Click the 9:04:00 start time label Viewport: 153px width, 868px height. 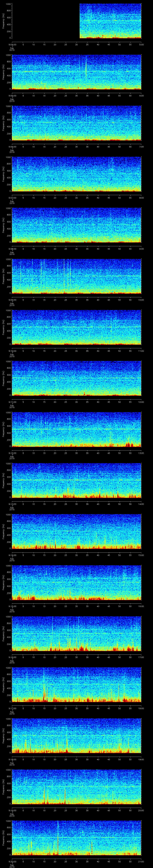click(12, 44)
